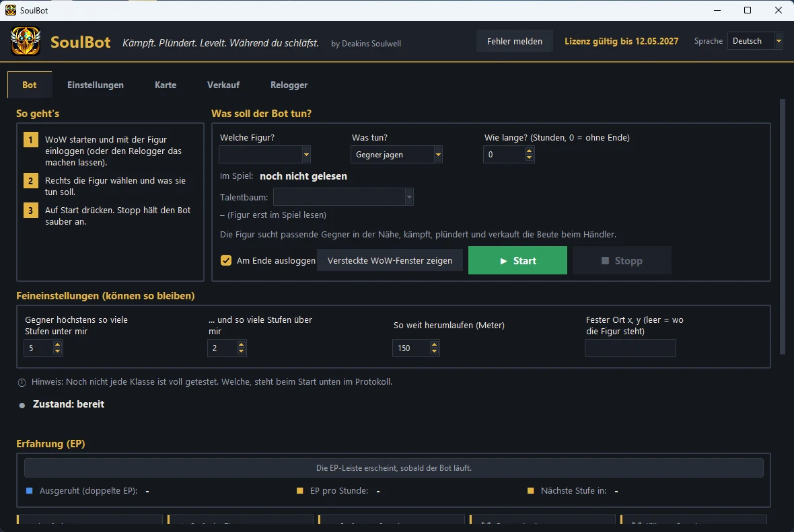Image resolution: width=794 pixels, height=532 pixels.
Task: Click the Stopp button
Action: 622,261
